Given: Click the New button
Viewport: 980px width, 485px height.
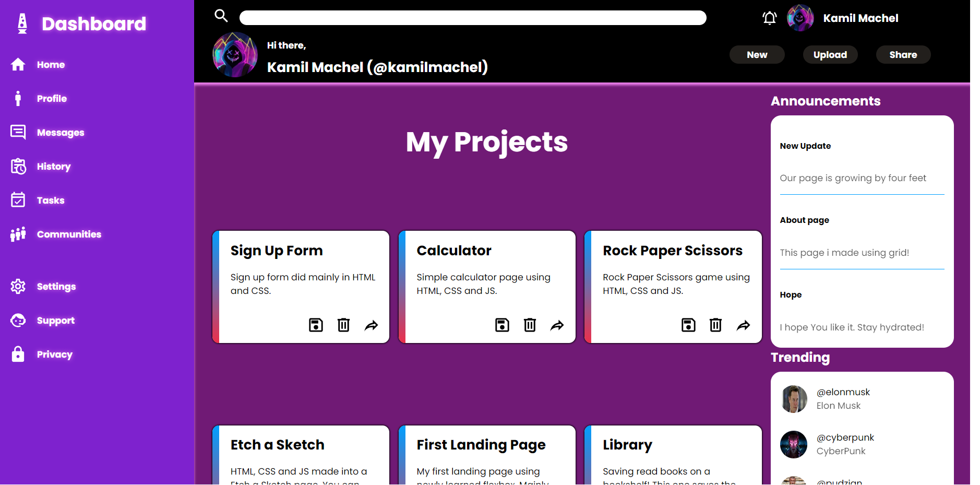Looking at the screenshot, I should (757, 54).
